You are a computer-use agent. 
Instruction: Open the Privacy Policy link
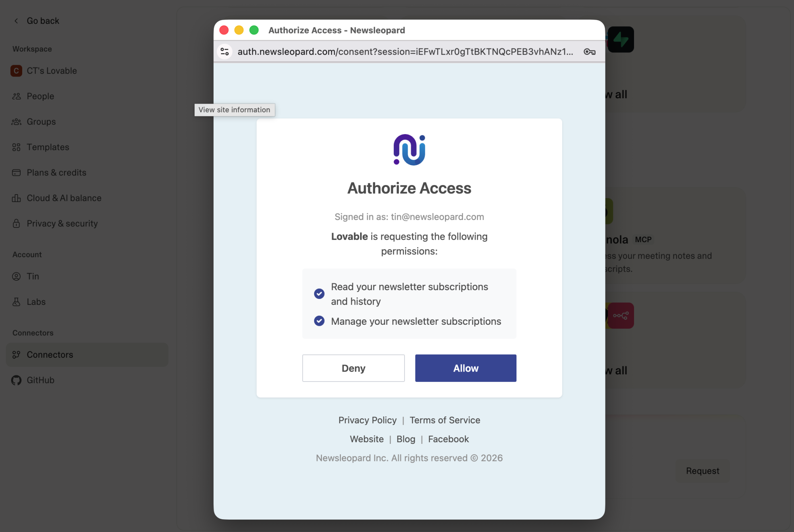(367, 420)
